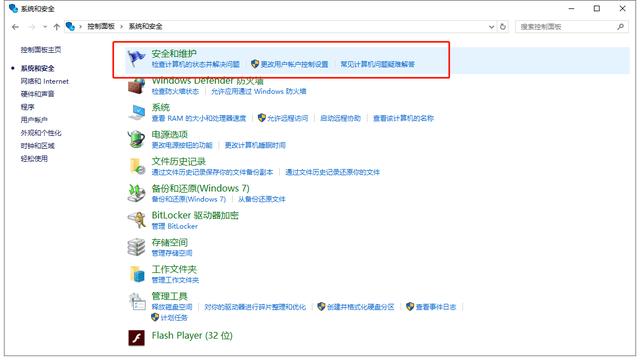Click 允许应用通过 Windows 防火墙 link
Viewport: 640px width, 360px height.
(x=259, y=91)
